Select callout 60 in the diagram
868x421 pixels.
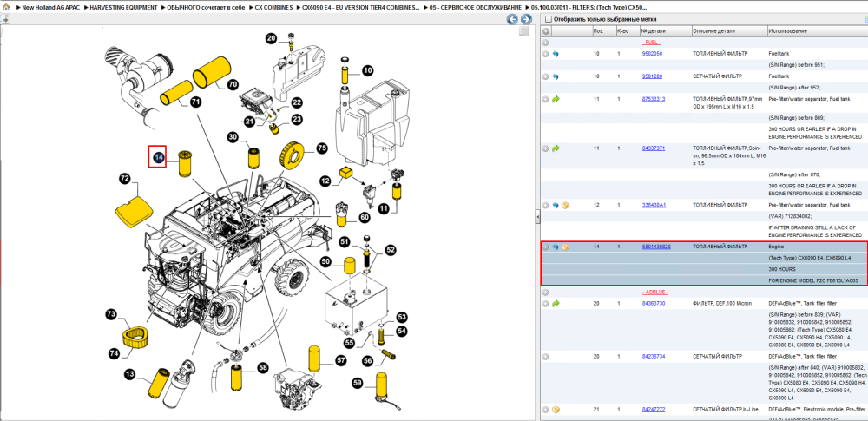364,218
